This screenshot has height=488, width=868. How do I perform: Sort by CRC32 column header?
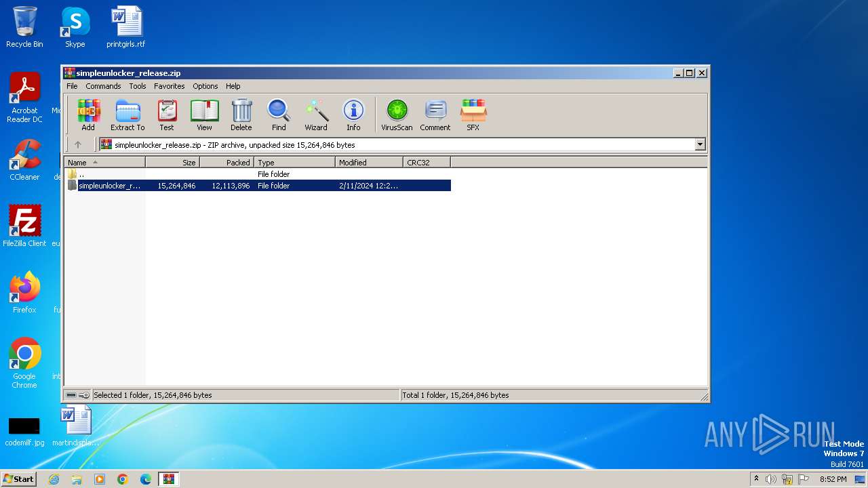click(x=427, y=163)
